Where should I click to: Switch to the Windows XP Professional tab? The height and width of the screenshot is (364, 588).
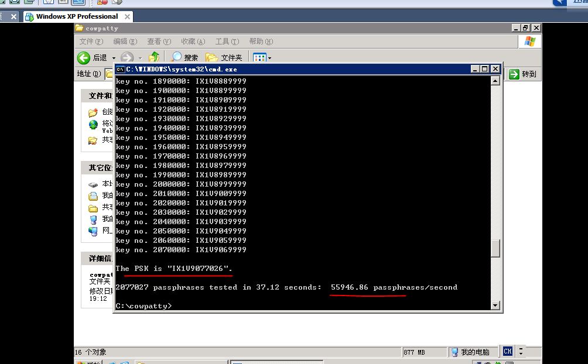click(x=76, y=16)
